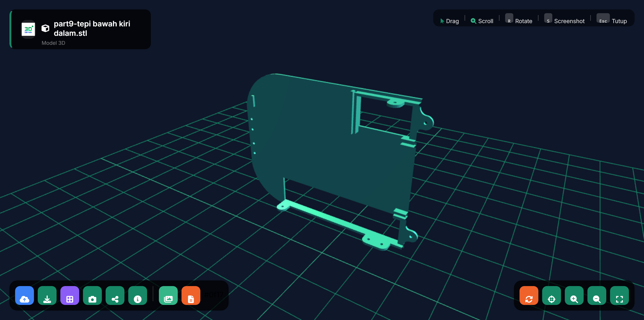Show model info with the info icon
The height and width of the screenshot is (320, 644).
coord(137,295)
